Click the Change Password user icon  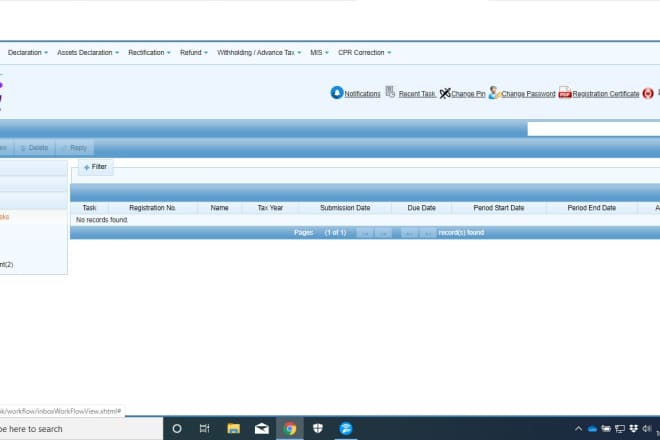pos(494,93)
